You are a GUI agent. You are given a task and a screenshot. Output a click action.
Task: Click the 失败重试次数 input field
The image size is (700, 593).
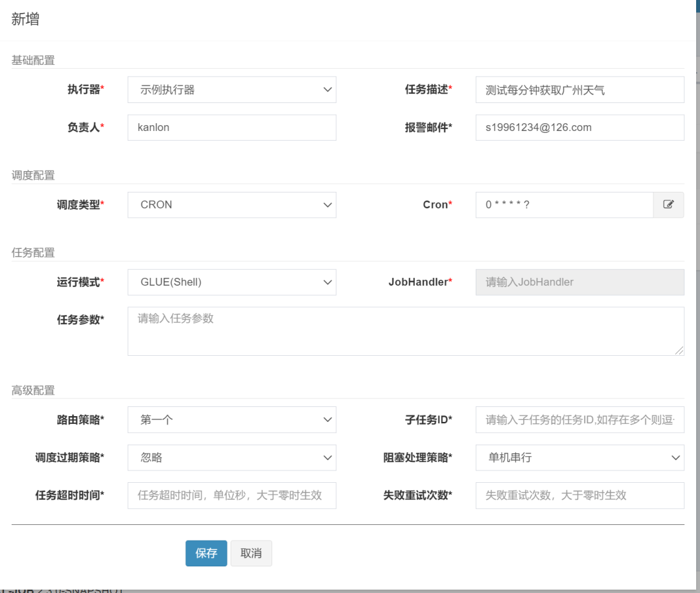point(580,496)
